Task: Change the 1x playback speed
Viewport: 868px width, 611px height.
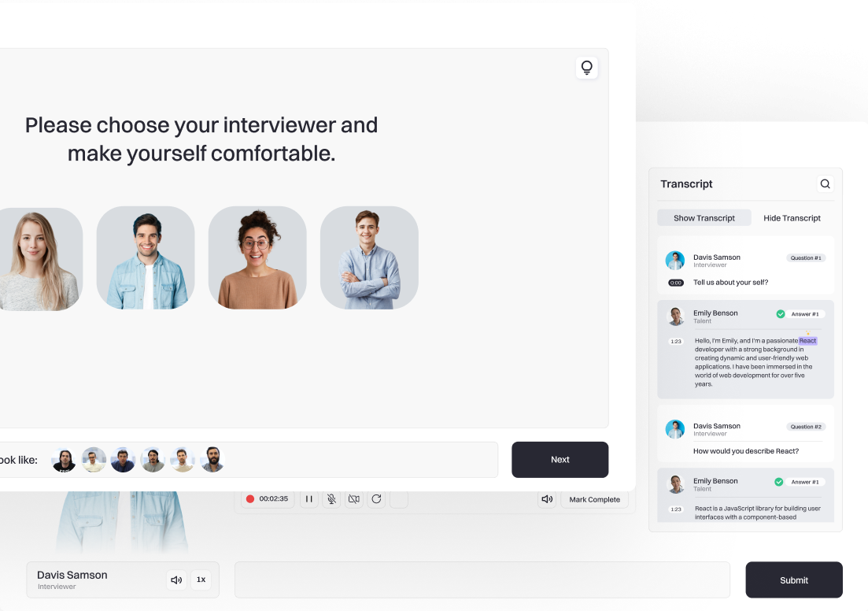Action: pos(201,580)
